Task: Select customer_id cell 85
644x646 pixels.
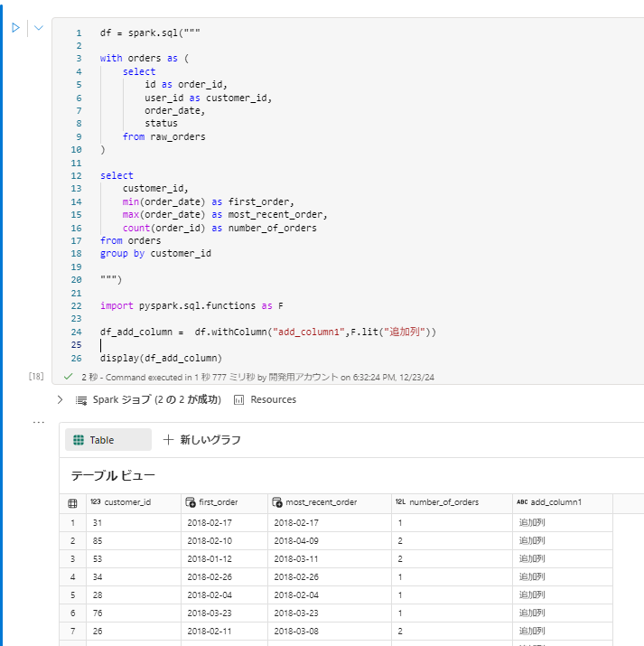Action: tap(134, 541)
